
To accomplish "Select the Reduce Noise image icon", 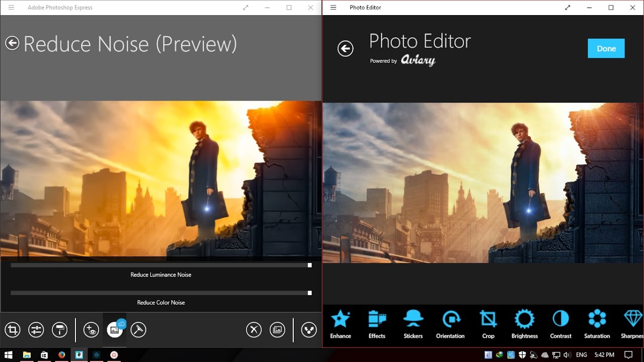I will click(x=115, y=330).
